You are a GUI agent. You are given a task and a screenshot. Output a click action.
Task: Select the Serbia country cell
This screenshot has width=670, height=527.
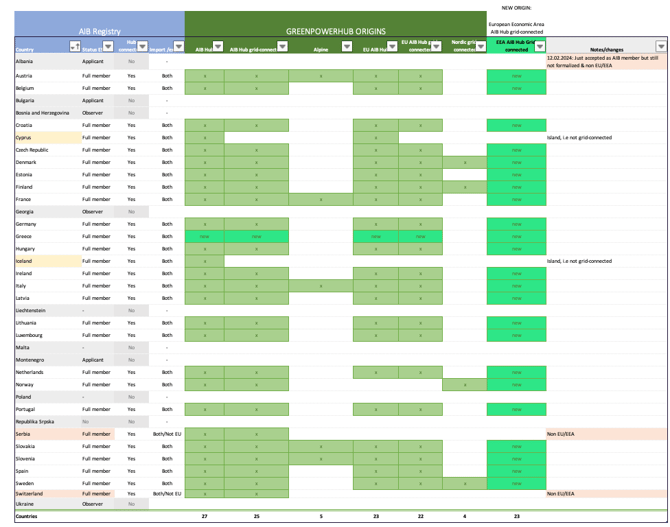(48, 434)
